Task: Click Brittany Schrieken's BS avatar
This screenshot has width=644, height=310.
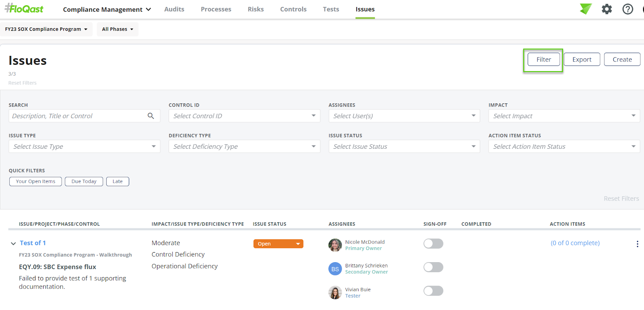Action: (335, 269)
